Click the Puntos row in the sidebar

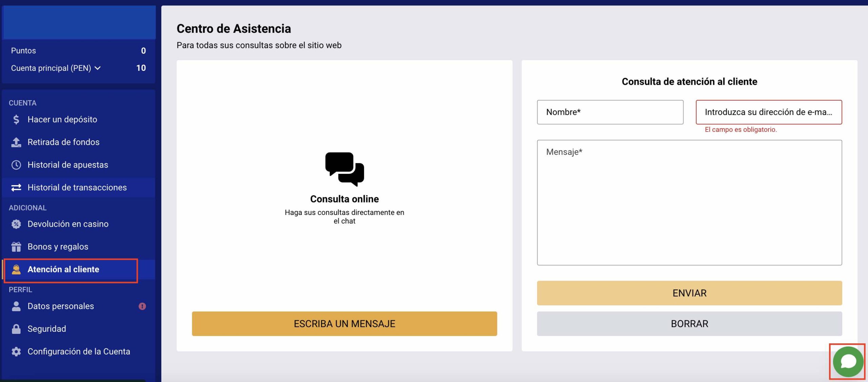(78, 51)
